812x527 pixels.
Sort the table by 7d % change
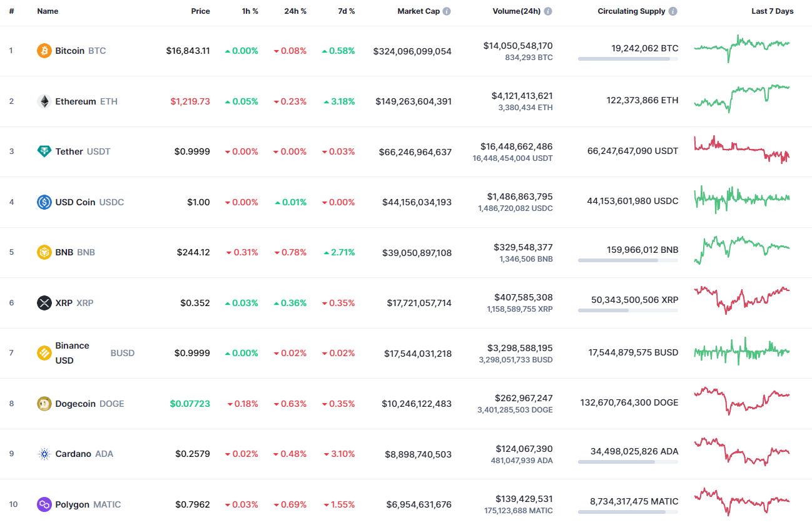click(346, 11)
